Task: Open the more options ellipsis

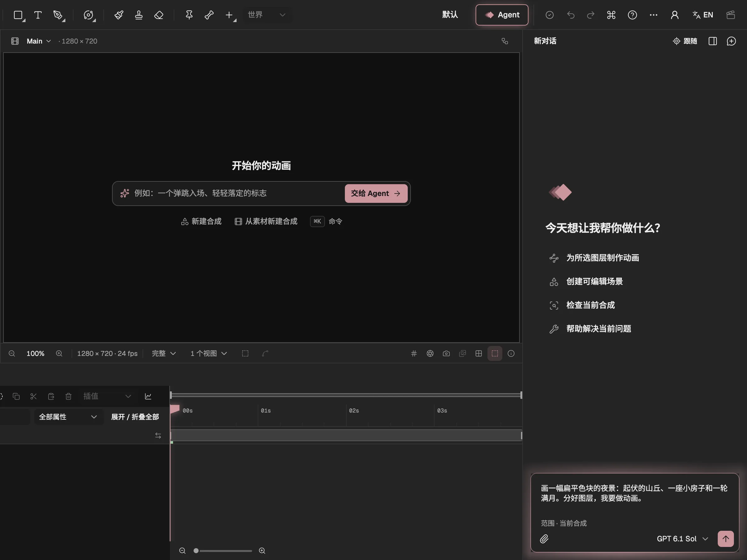Action: coord(653,15)
